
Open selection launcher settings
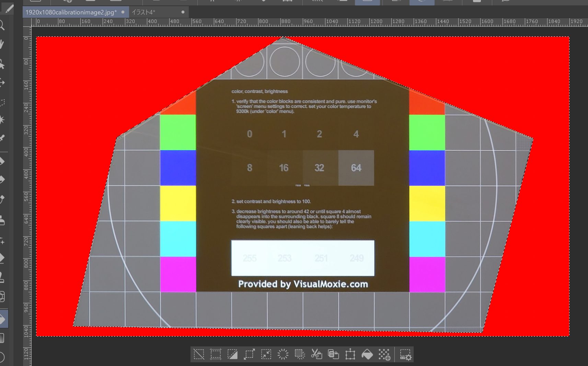[405, 355]
